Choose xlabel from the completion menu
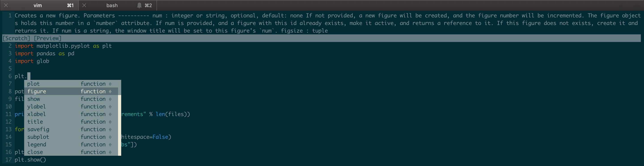Viewport: 644px width, 166px height. click(x=36, y=114)
